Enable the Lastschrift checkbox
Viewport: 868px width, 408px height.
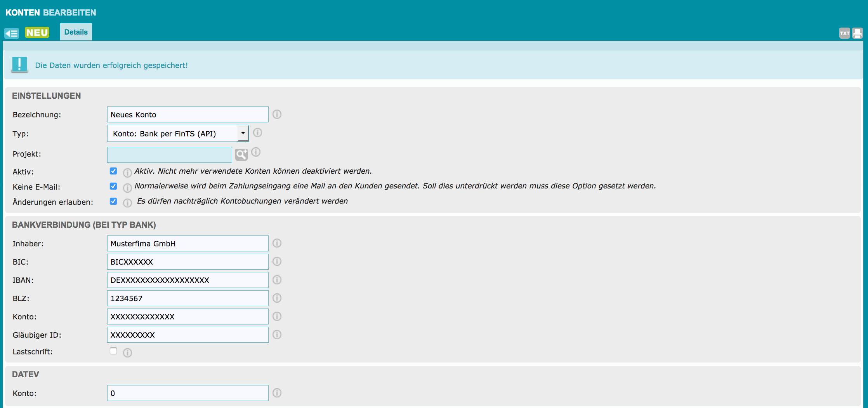click(x=113, y=351)
